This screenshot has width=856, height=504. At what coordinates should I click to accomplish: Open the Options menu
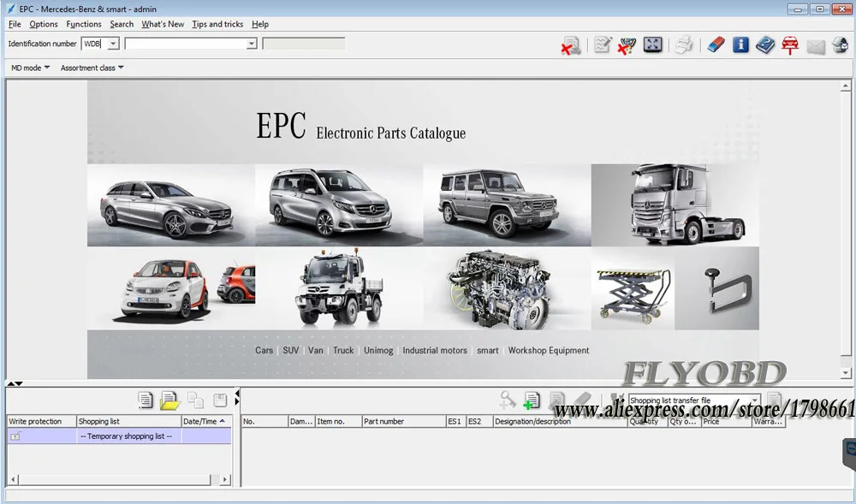click(x=43, y=24)
